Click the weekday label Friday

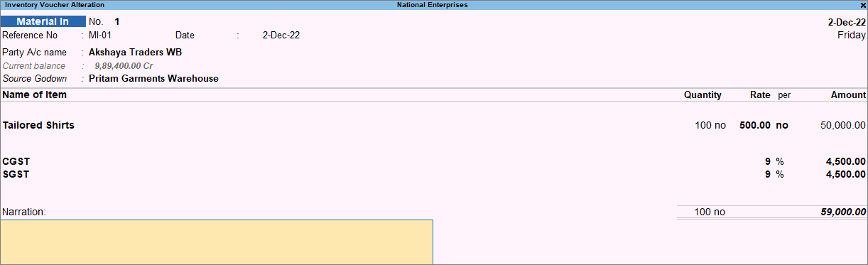(x=852, y=35)
